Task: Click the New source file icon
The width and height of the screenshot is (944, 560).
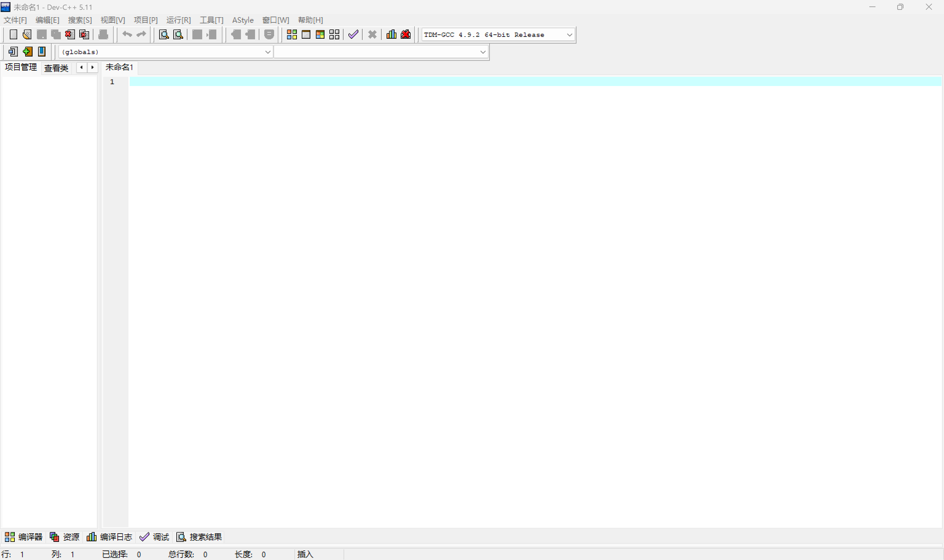Action: tap(13, 35)
